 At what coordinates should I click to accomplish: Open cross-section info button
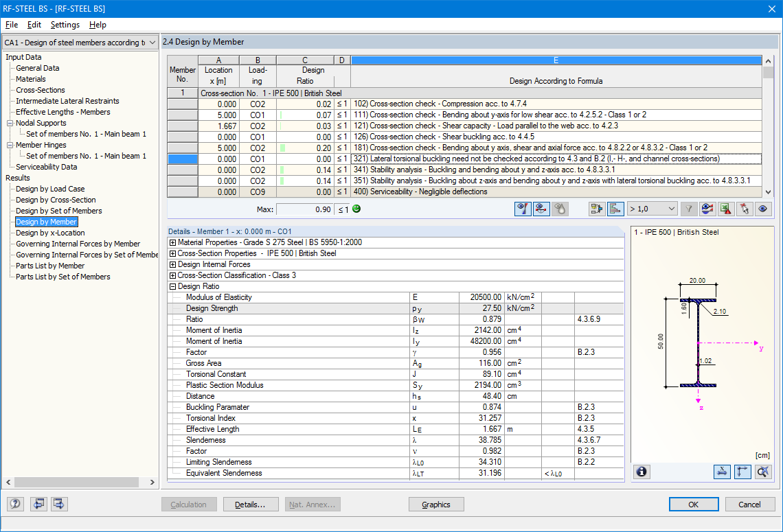pos(642,472)
